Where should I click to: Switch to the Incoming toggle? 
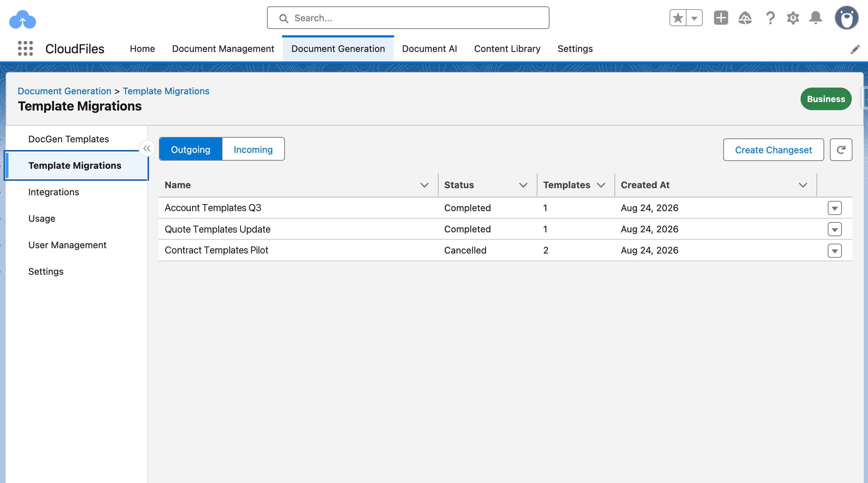[x=253, y=149]
